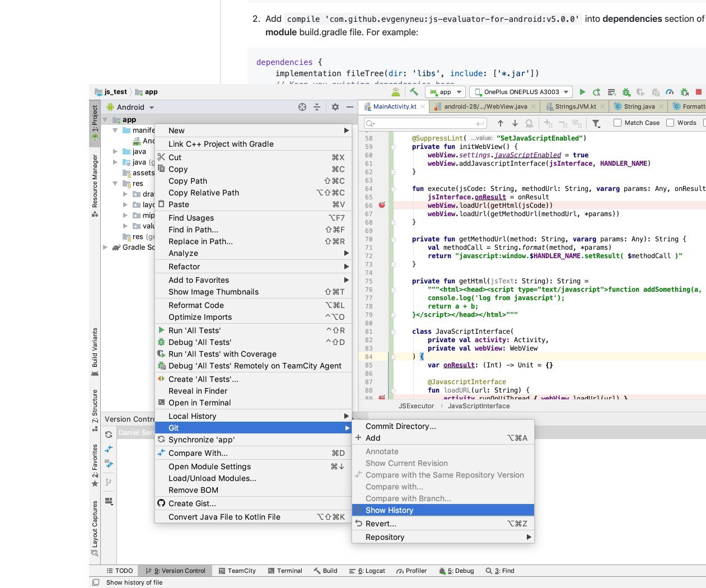The height and width of the screenshot is (588, 706).
Task: Select Open in Terminal menu item
Action: pyautogui.click(x=253, y=403)
